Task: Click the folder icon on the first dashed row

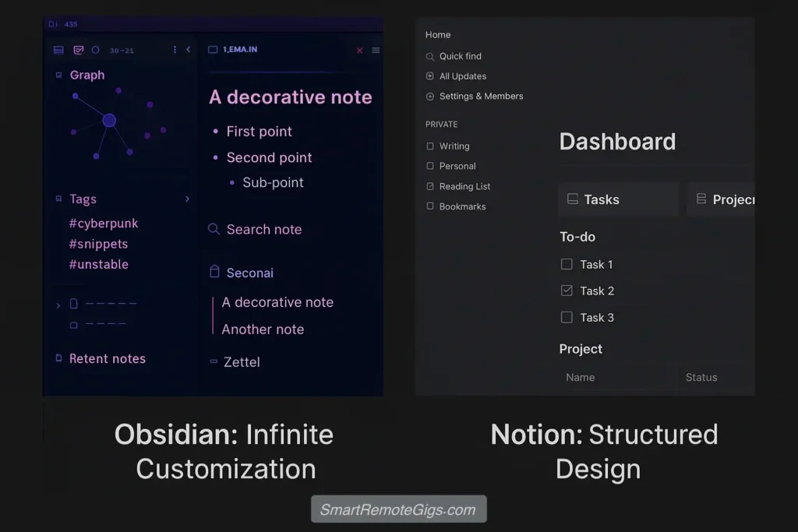Action: 74,304
